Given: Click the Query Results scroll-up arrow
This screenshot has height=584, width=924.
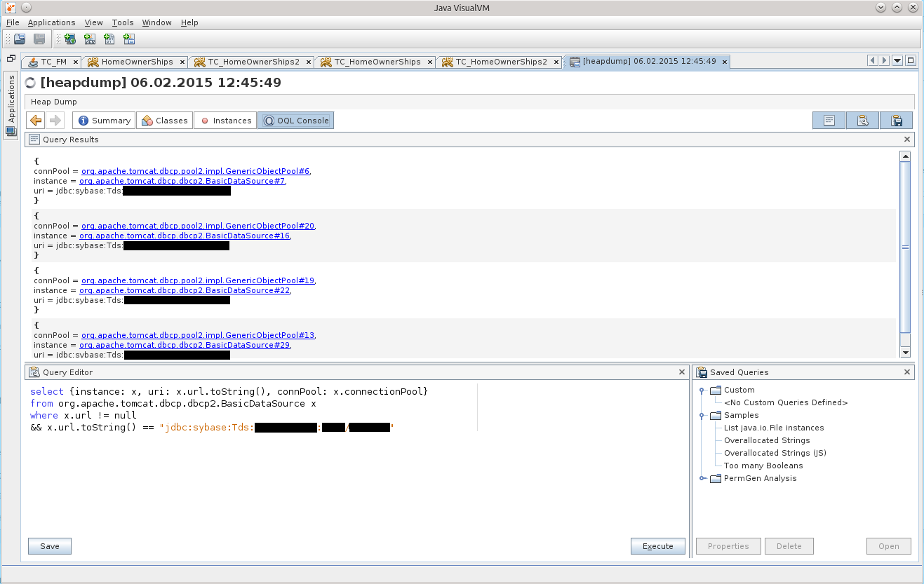Looking at the screenshot, I should tap(905, 156).
